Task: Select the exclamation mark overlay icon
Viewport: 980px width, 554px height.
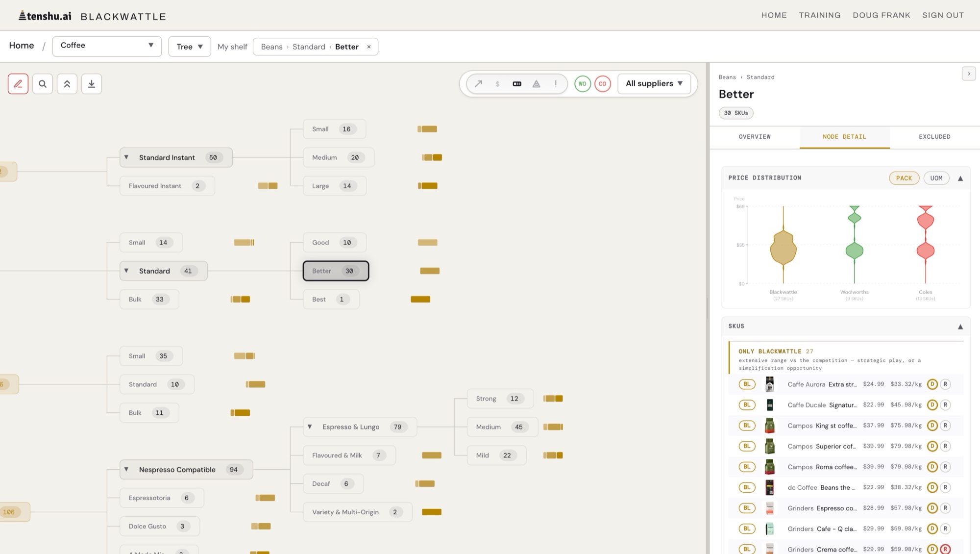Action: pos(556,84)
